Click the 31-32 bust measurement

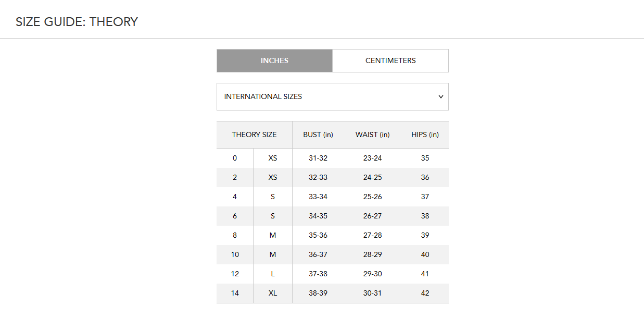tap(318, 158)
